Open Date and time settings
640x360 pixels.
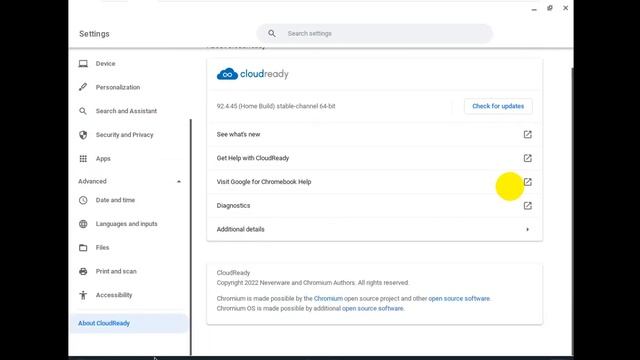click(115, 200)
